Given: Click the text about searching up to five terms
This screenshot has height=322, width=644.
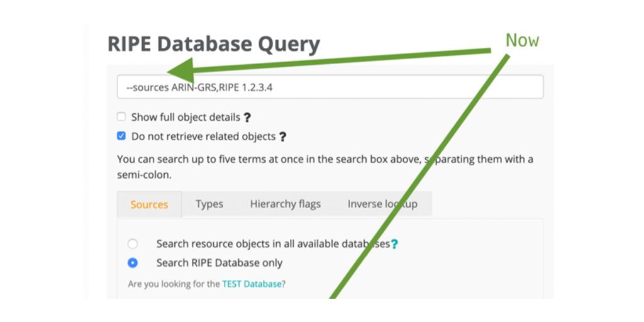Looking at the screenshot, I should click(325, 167).
